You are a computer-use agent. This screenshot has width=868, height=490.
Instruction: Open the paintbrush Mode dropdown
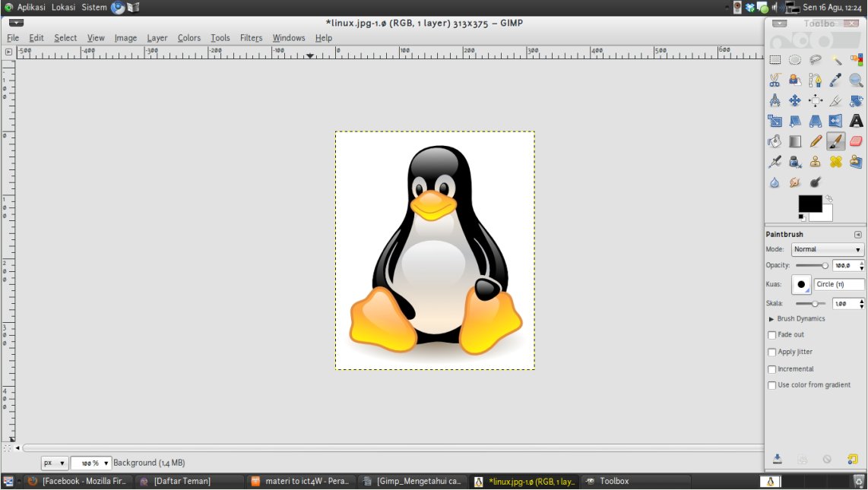827,249
